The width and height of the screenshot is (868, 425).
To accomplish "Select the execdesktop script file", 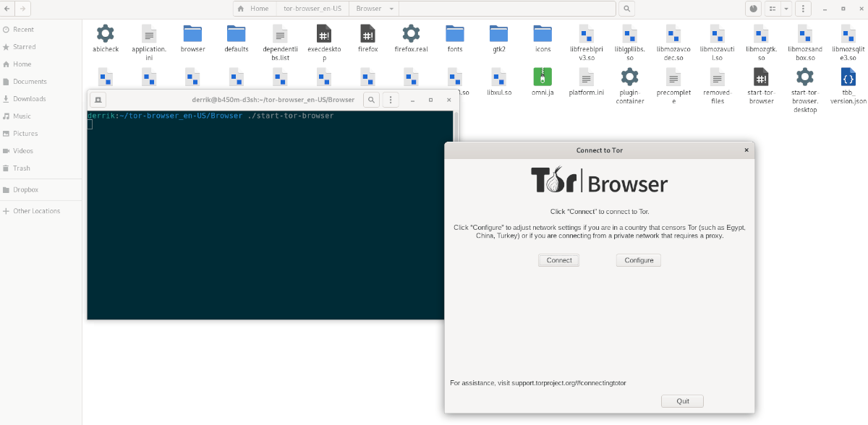I will click(324, 33).
